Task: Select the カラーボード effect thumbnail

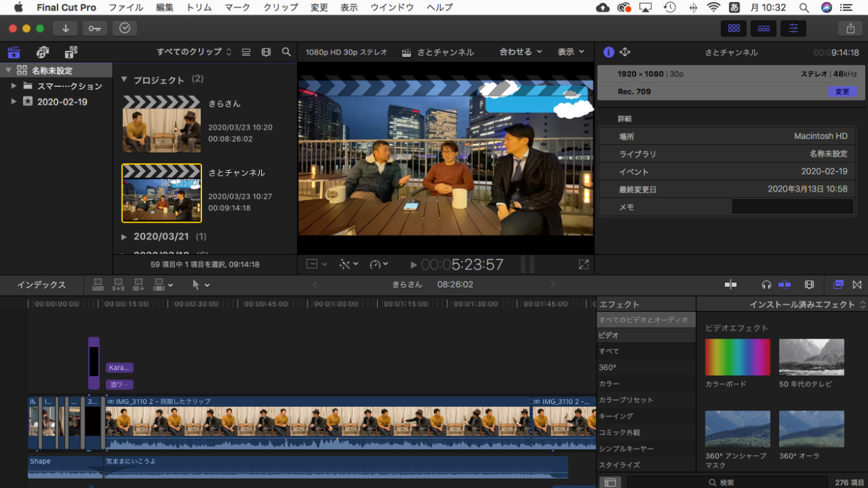Action: click(737, 357)
